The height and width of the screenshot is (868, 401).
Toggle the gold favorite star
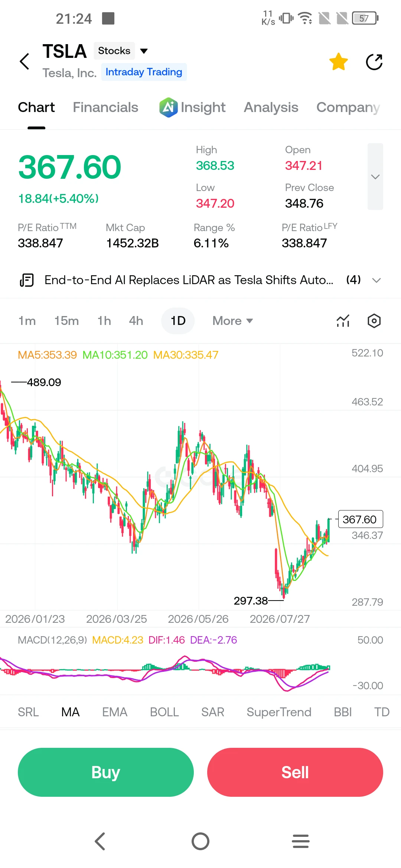[x=339, y=62]
